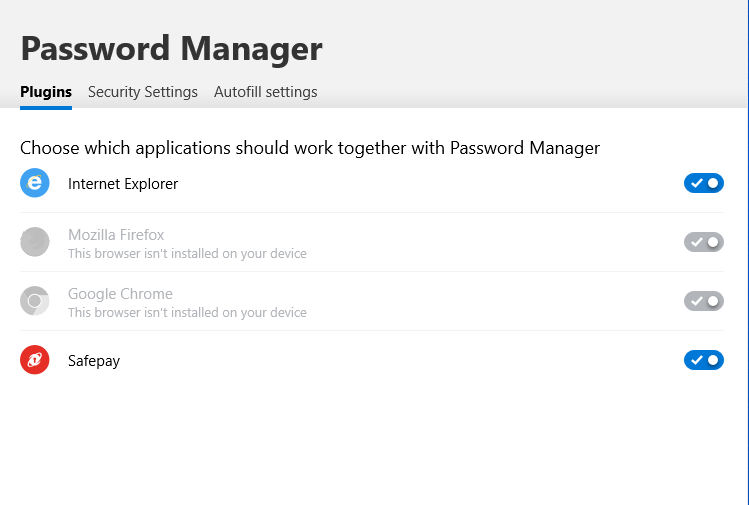The height and width of the screenshot is (505, 749).
Task: Click the Safepay label text
Action: (94, 361)
